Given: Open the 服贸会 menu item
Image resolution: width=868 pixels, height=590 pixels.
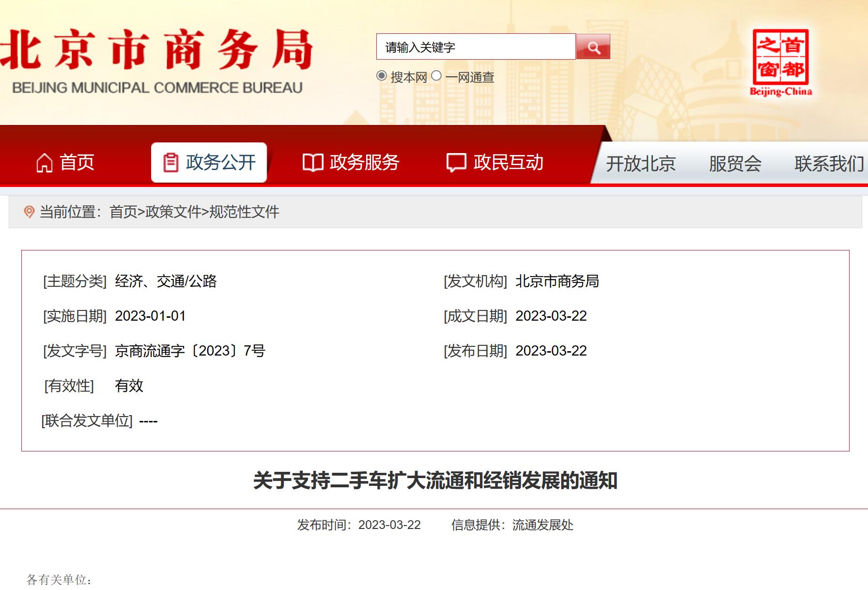Looking at the screenshot, I should pyautogui.click(x=735, y=164).
